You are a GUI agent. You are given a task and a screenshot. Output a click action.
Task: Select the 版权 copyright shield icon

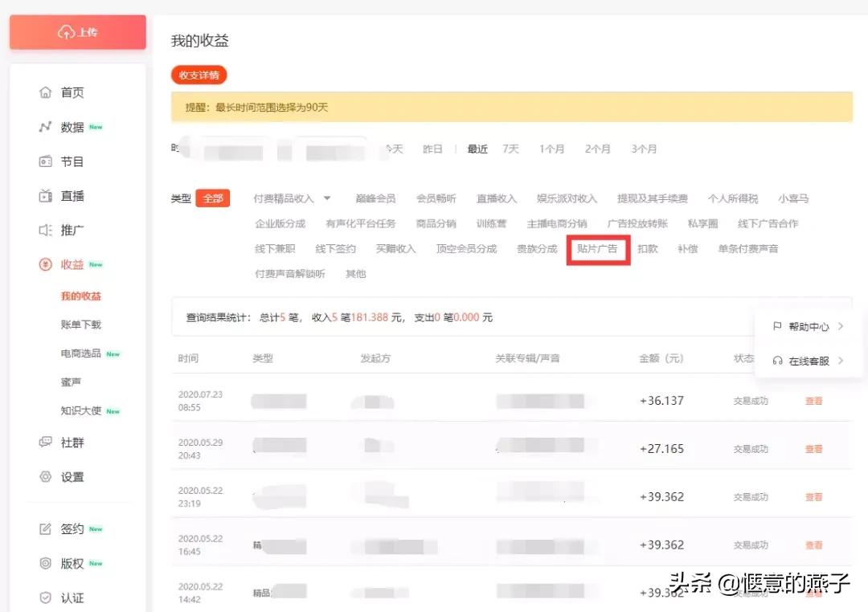pos(47,563)
